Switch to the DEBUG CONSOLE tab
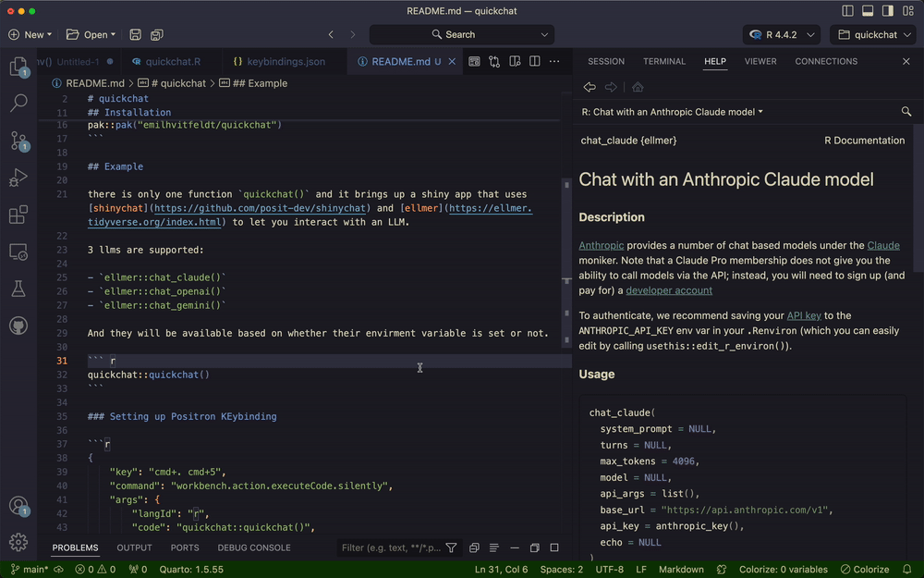The height and width of the screenshot is (578, 924). click(x=254, y=547)
